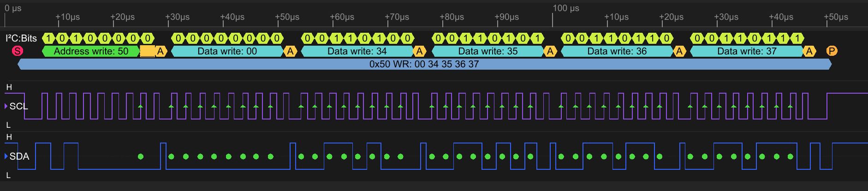The width and height of the screenshot is (868, 191).
Task: Select the Data write: 35 annotation
Action: 487,51
